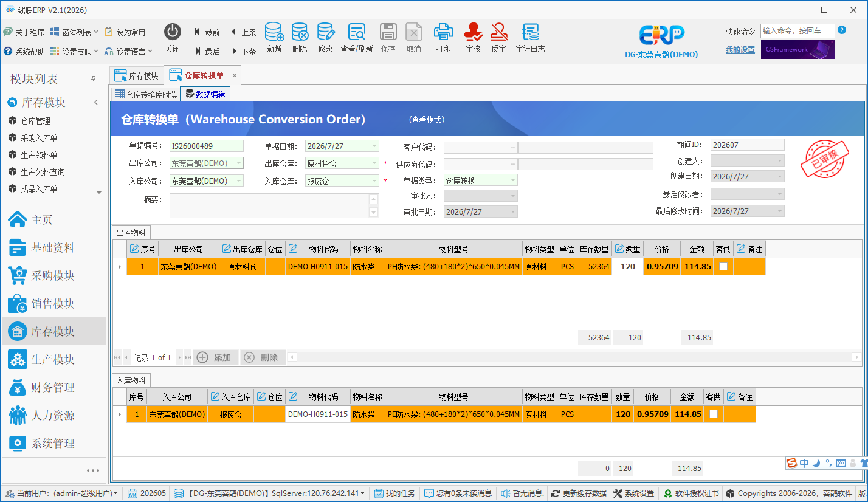Screen dimensions: 868x502
Task: Switch to the 仓库转换序时薄 tab
Action: [x=146, y=94]
